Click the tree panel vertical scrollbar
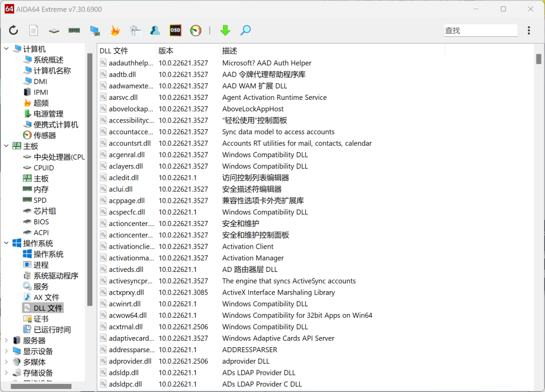The height and width of the screenshot is (392, 545). tap(90, 179)
